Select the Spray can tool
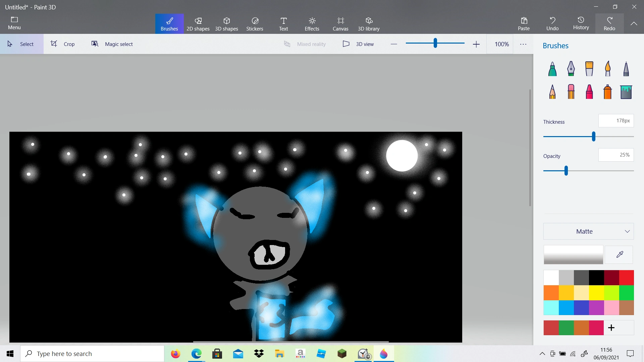 click(608, 92)
